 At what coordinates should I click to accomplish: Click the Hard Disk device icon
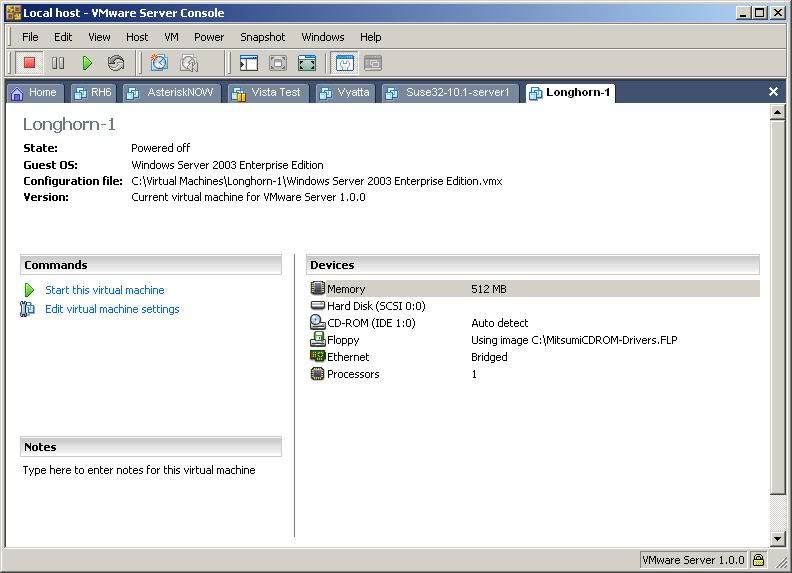[317, 305]
